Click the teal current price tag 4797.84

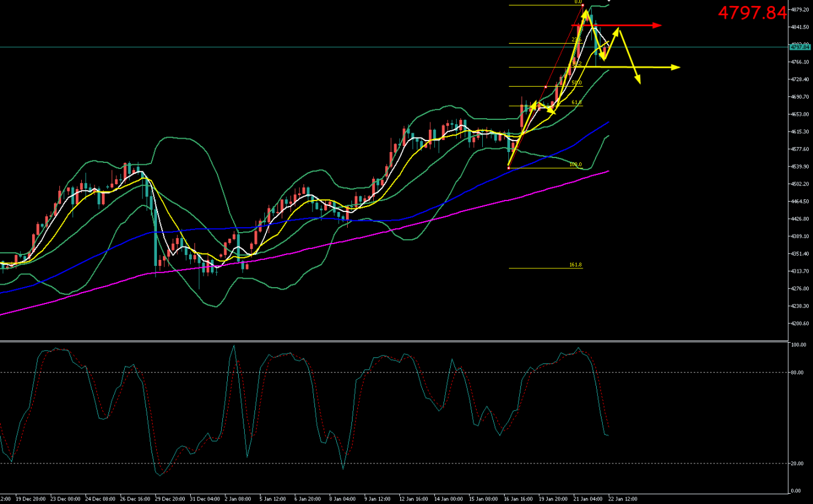pyautogui.click(x=800, y=47)
